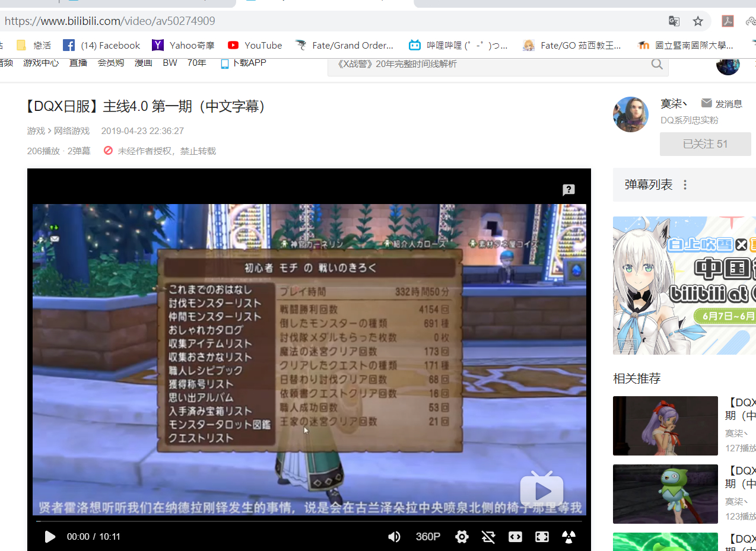Image resolution: width=756 pixels, height=551 pixels.
Task: Open second recommended video thumbnail (123播放)
Action: tap(665, 494)
